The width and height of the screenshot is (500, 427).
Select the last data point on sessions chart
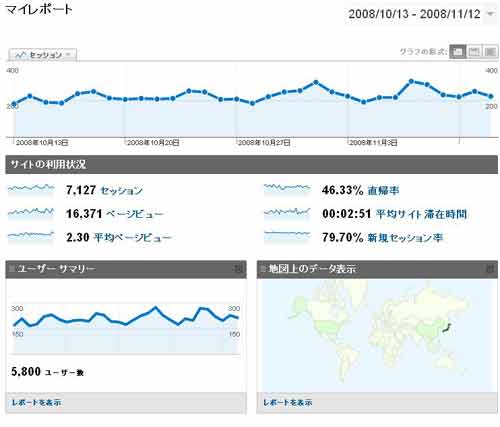click(x=490, y=97)
